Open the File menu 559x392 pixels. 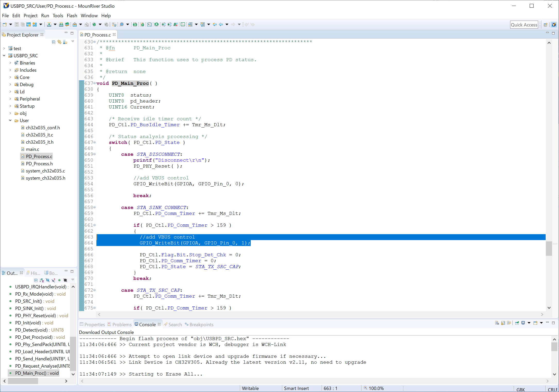(5, 15)
